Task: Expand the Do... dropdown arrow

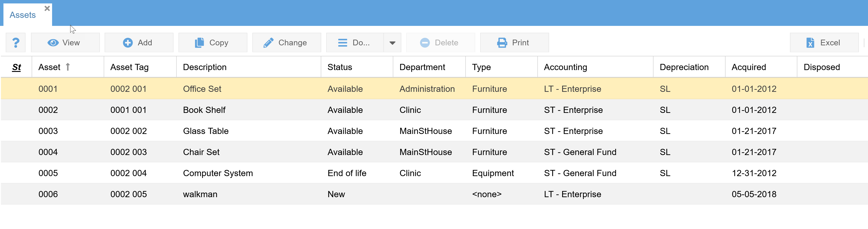Action: click(392, 43)
